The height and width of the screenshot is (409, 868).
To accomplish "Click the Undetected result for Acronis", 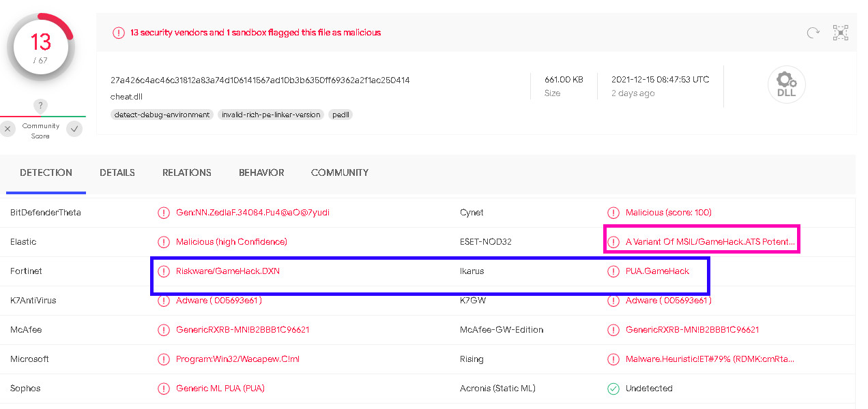I will coord(649,389).
